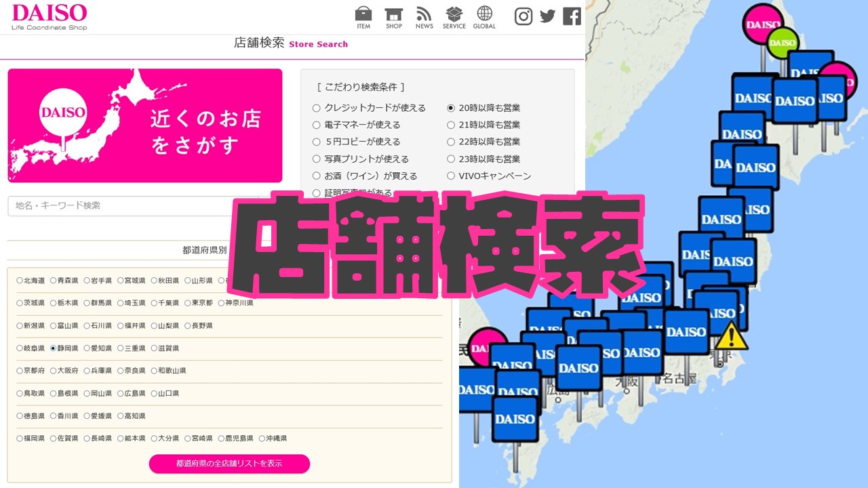
Task: Click 都道府県の全店舗リストを表示 button
Action: point(229,464)
